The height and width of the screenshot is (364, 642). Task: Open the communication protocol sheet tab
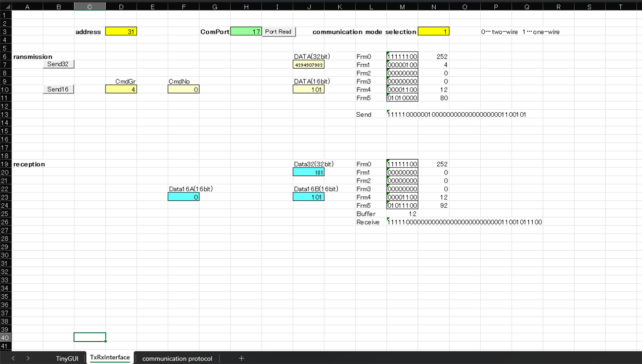[x=177, y=358]
